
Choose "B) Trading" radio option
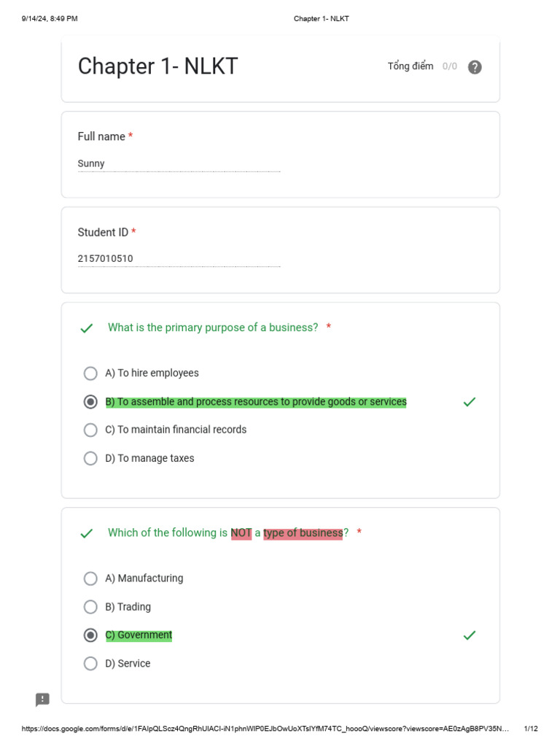click(90, 607)
